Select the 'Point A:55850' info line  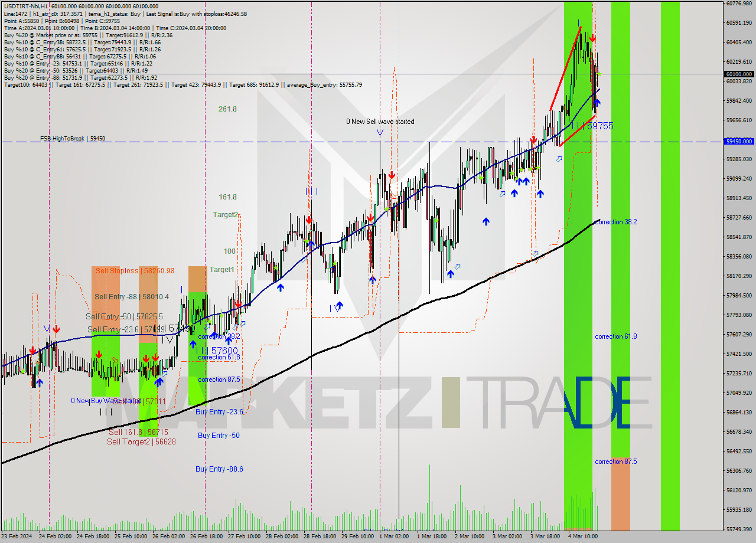[x=62, y=21]
